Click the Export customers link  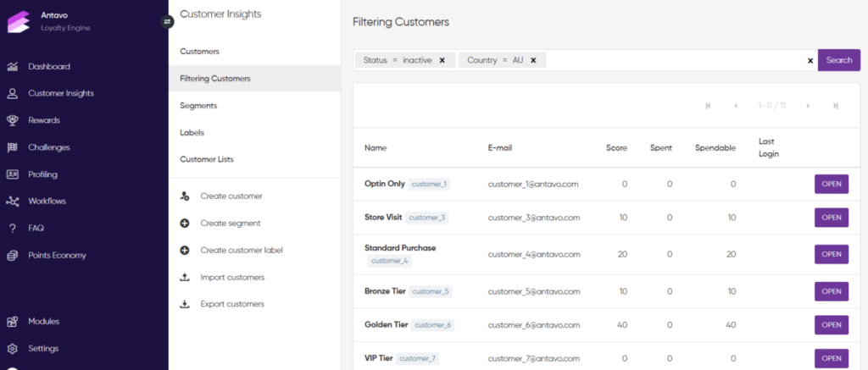[x=232, y=304]
